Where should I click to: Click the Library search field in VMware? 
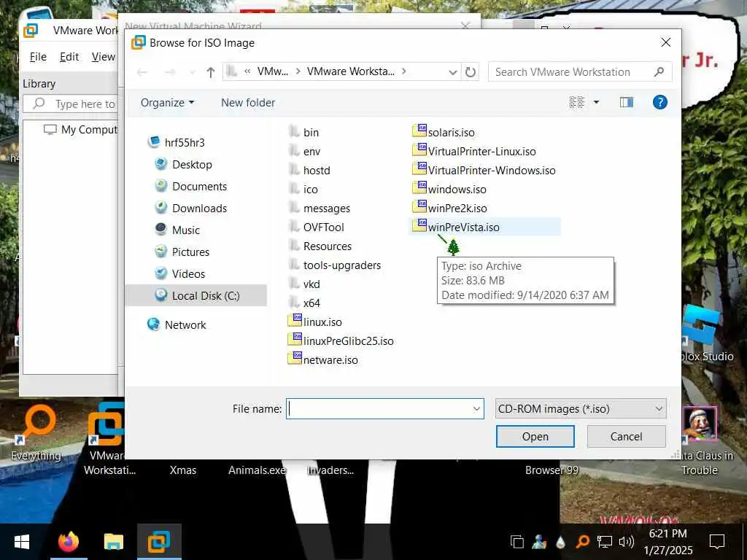[x=70, y=104]
